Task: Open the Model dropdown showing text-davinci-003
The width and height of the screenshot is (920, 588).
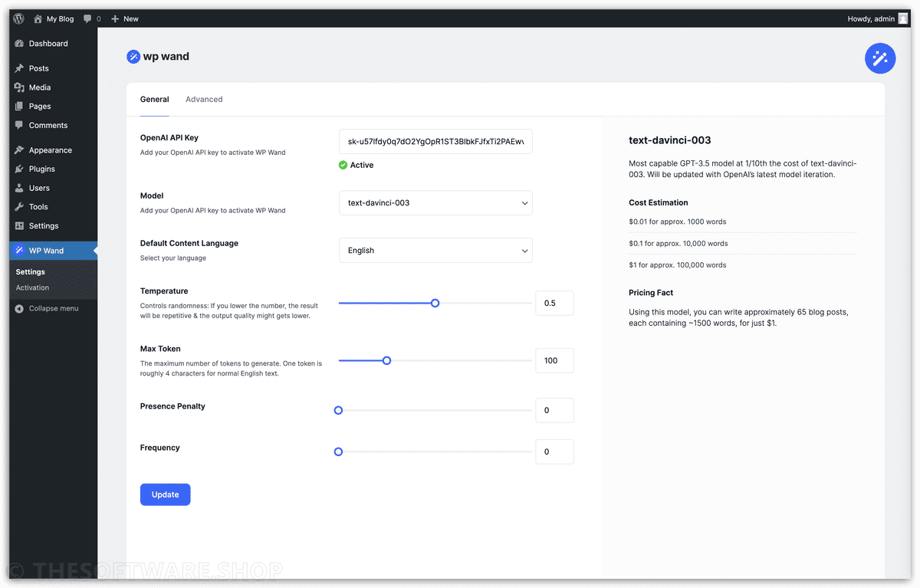Action: [x=435, y=203]
